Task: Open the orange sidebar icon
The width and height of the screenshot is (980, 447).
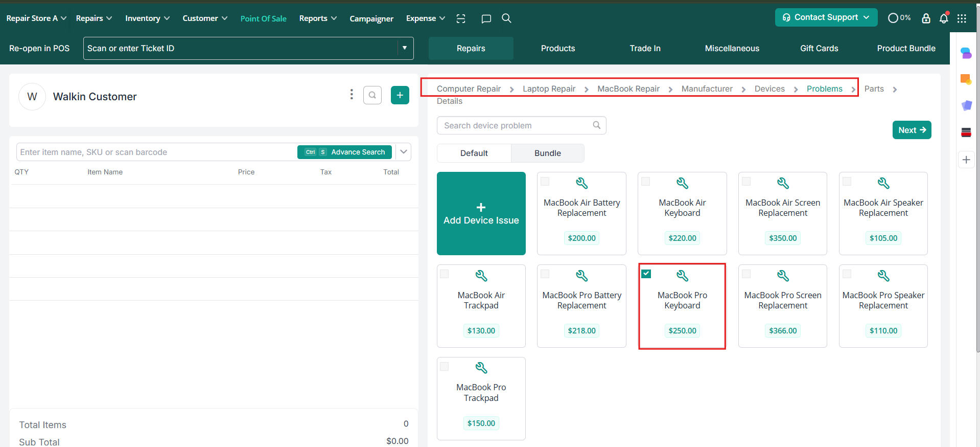Action: click(966, 79)
